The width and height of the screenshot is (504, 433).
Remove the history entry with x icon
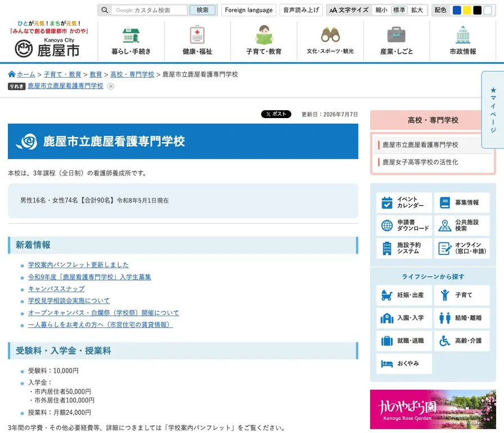tap(111, 86)
